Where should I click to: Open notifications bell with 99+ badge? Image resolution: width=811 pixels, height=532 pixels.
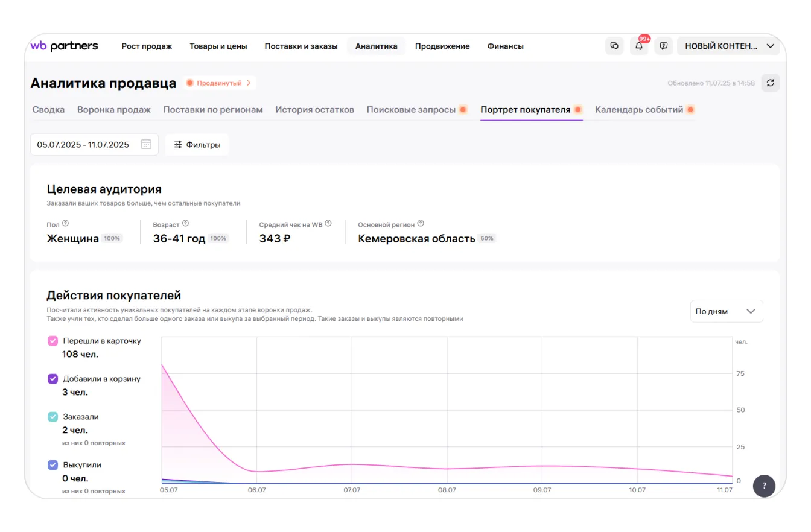click(x=639, y=46)
